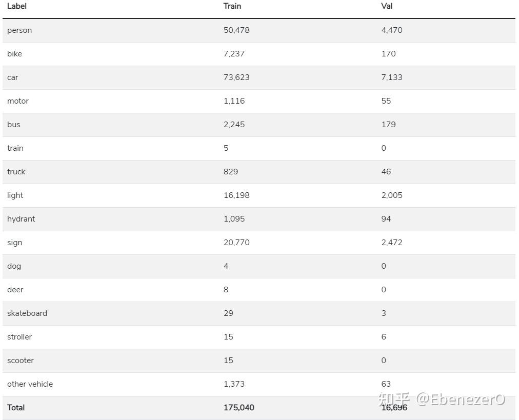Viewport: 519px width, 420px height.
Task: Select the train label cell
Action: point(15,148)
